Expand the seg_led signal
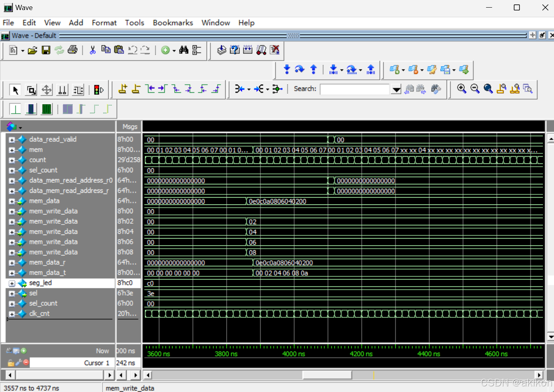The height and width of the screenshot is (392, 554). pyautogui.click(x=12, y=283)
